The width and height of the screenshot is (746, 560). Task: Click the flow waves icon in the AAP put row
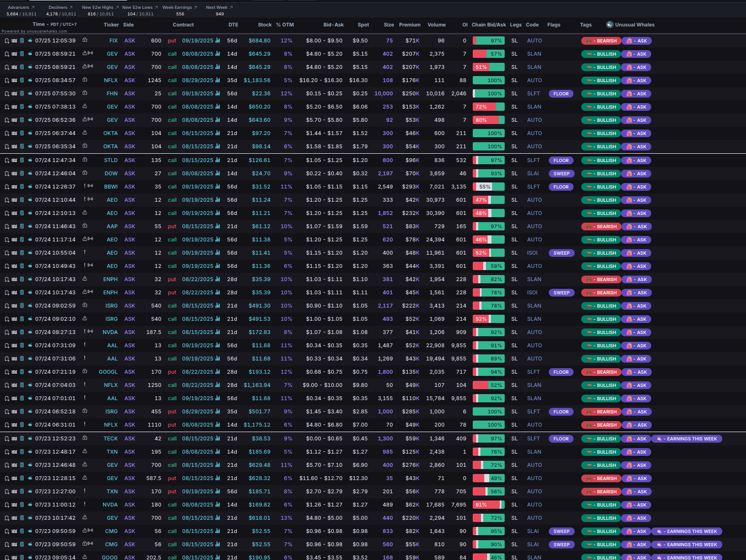[x=14, y=227]
